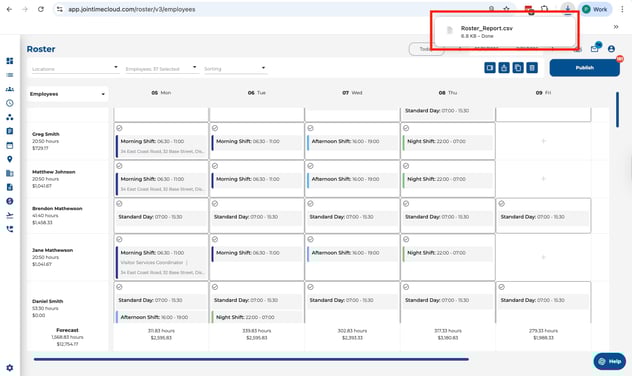Select the Forecast totals label
632x376 pixels.
(x=67, y=330)
